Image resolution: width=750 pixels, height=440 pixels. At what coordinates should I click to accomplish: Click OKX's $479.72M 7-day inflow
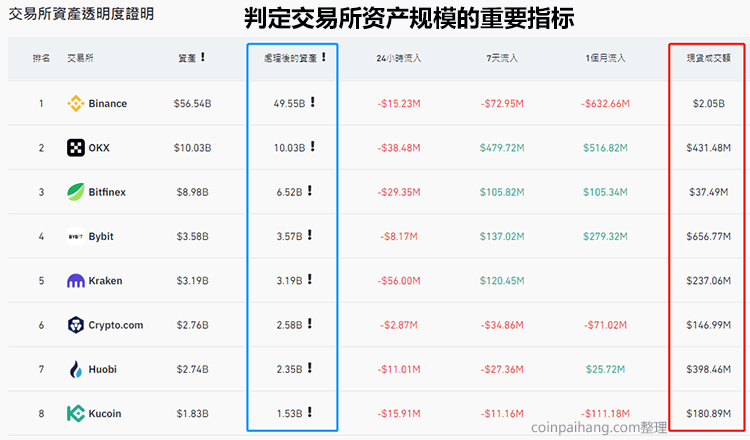tap(502, 148)
